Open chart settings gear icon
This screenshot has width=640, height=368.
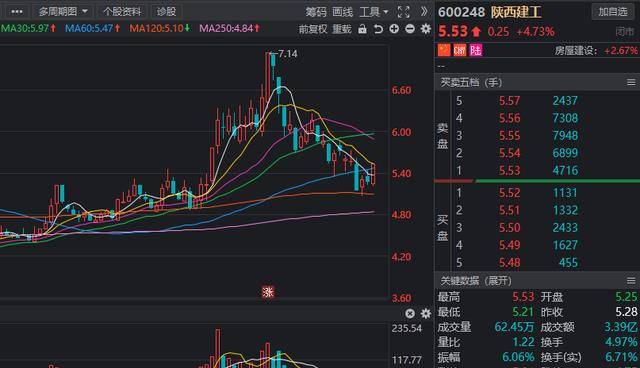pyautogui.click(x=426, y=29)
